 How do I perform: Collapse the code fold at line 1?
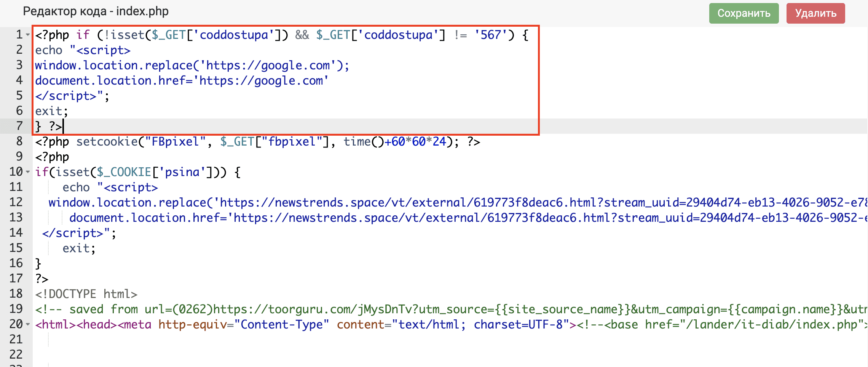(28, 35)
